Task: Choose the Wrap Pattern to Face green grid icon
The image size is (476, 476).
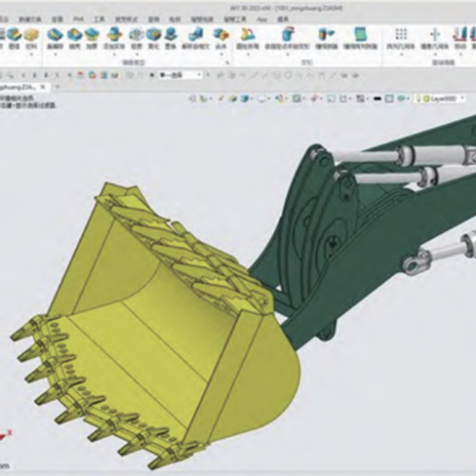Action: [360, 34]
